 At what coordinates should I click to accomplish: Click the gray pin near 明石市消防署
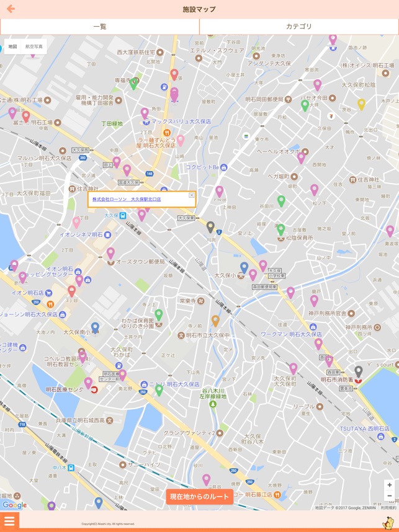coord(359,371)
